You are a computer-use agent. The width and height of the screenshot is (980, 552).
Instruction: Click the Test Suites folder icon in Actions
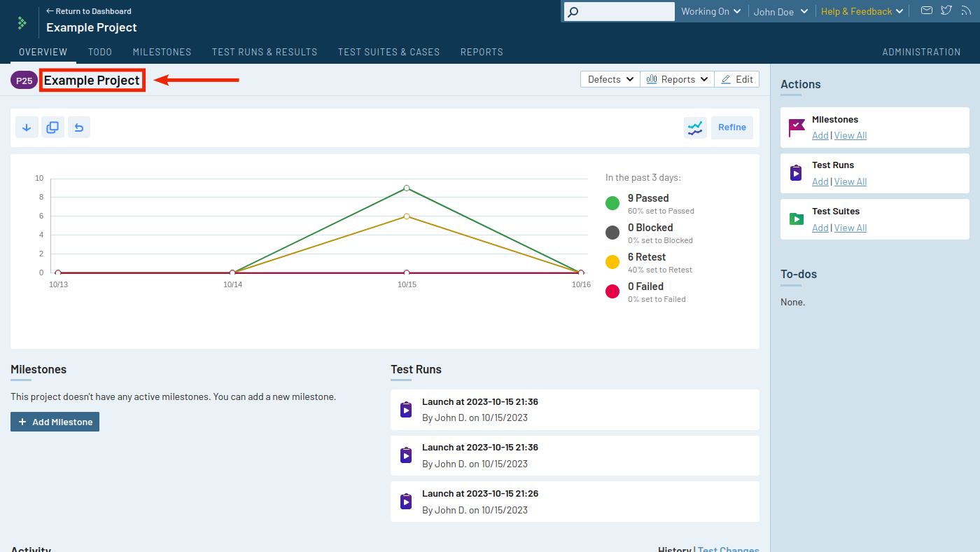[797, 219]
